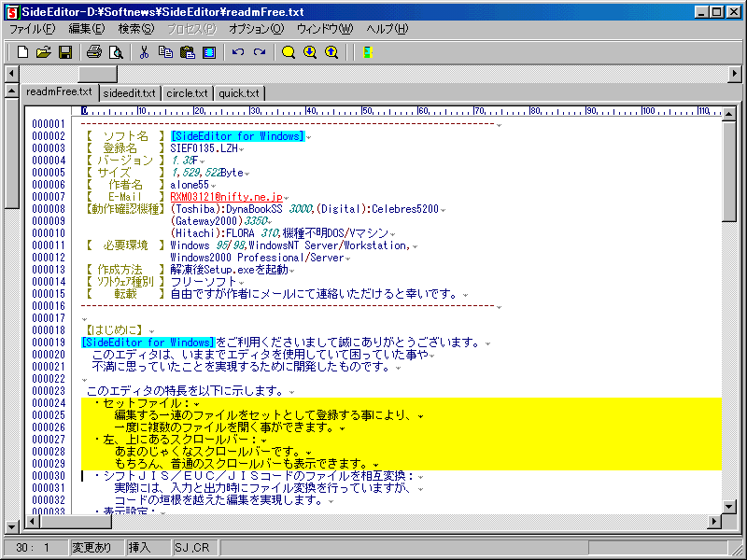Click the 【はじめに】 heading

click(114, 330)
